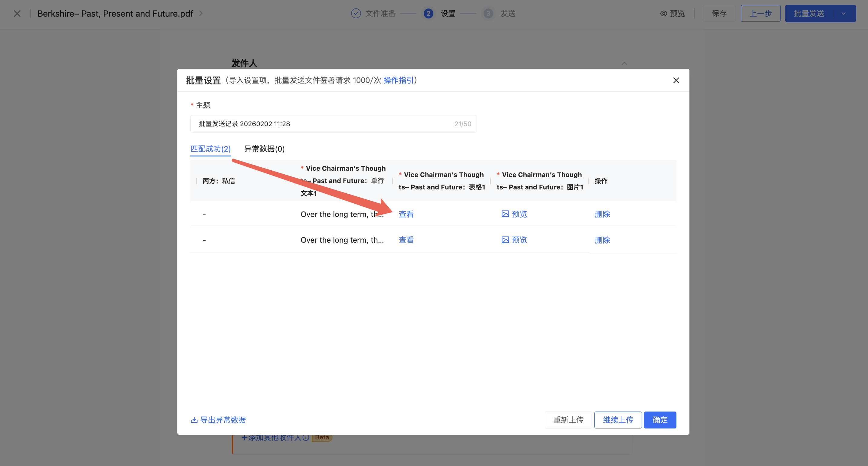Select the 匹配成功(2) tab

(210, 149)
